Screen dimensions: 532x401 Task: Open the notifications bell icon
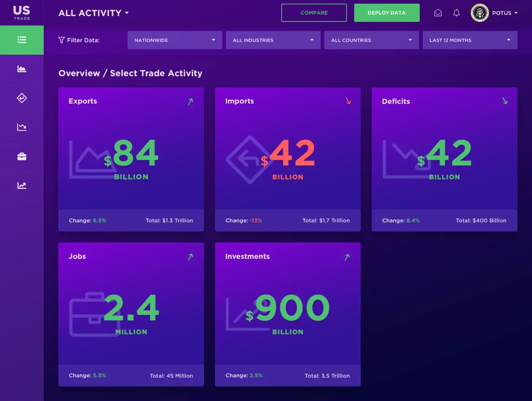456,13
